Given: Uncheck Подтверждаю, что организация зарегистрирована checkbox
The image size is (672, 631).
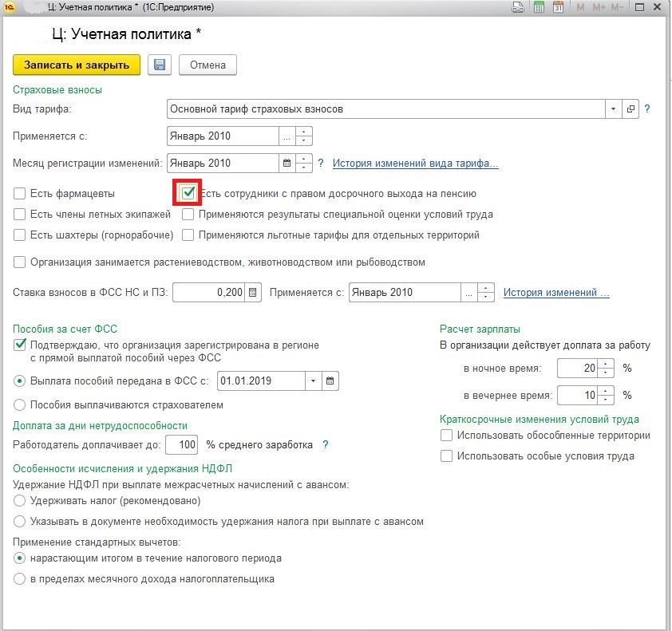Looking at the screenshot, I should [19, 345].
